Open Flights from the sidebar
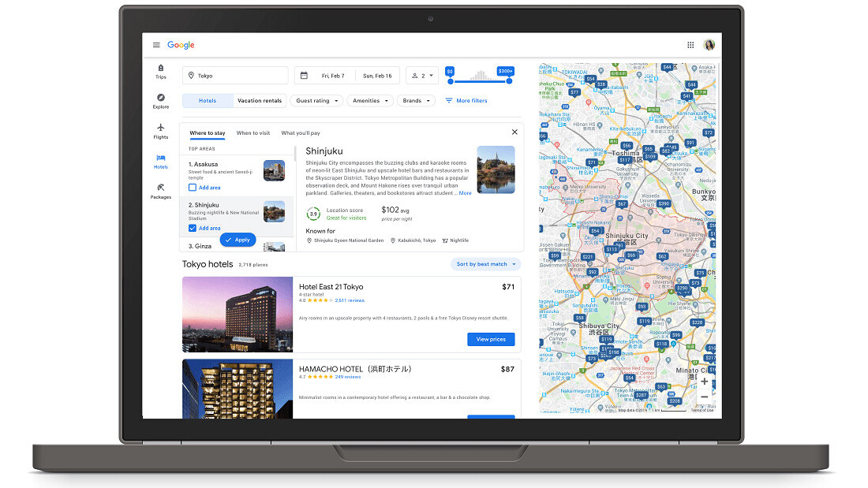The height and width of the screenshot is (488, 868). point(161,130)
